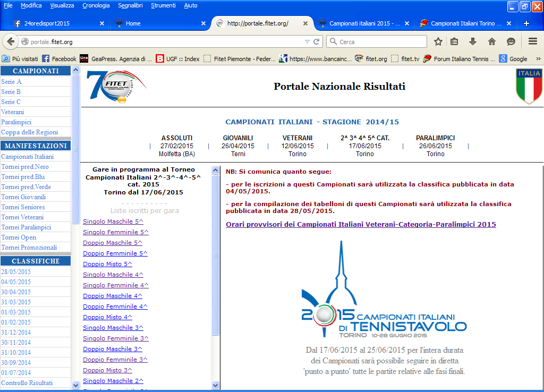Open the Coppa delle Regioni link

(x=30, y=132)
